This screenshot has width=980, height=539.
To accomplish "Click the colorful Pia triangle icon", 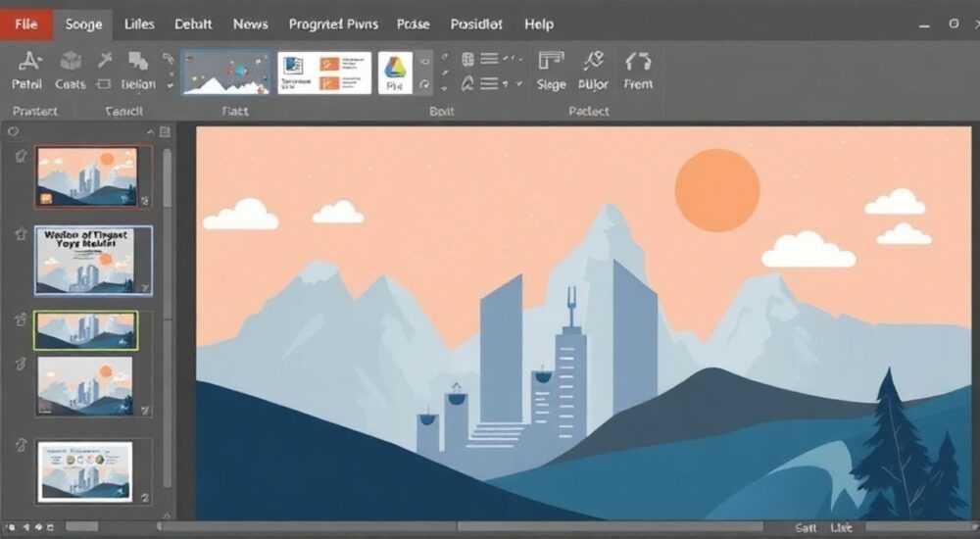I will [395, 68].
